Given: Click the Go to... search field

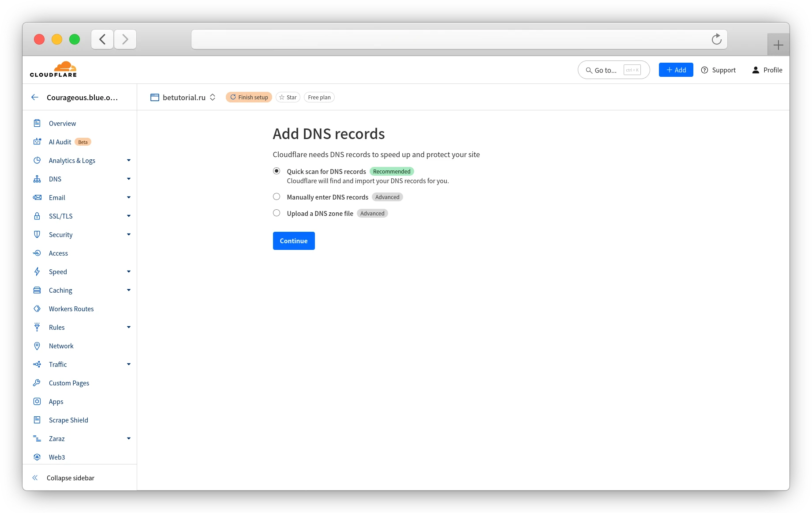Looking at the screenshot, I should tap(613, 70).
